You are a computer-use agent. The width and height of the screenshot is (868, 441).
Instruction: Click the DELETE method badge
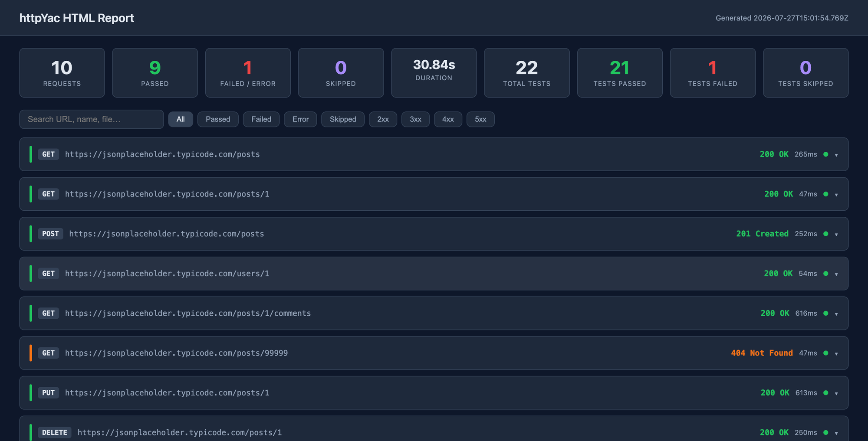55,432
